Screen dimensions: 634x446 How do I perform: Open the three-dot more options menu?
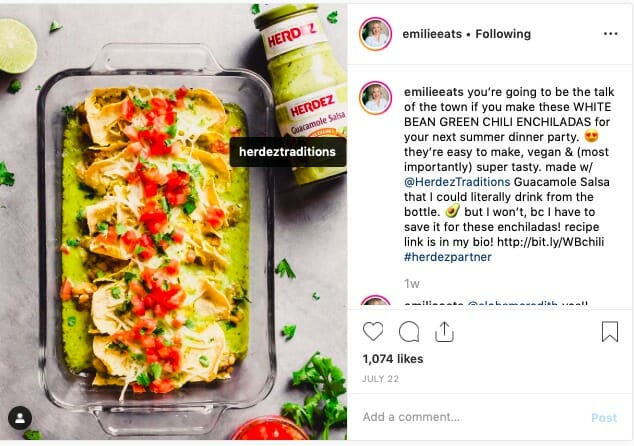click(610, 34)
